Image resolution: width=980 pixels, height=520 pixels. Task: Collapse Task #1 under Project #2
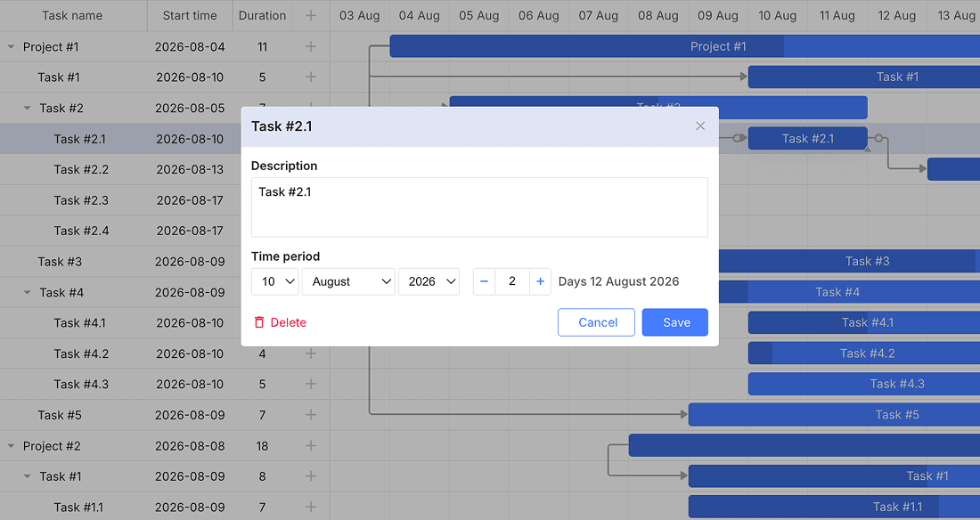click(27, 476)
